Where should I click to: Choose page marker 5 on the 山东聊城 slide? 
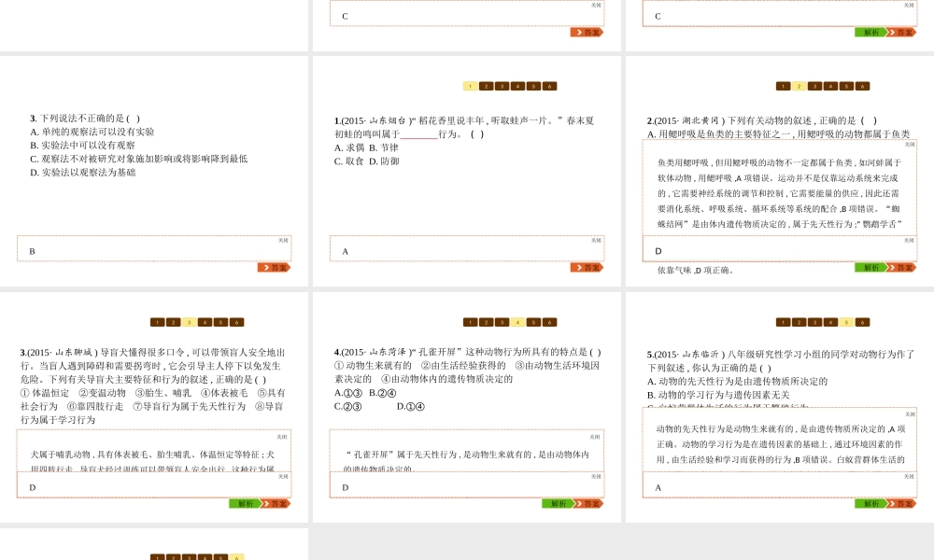point(221,323)
